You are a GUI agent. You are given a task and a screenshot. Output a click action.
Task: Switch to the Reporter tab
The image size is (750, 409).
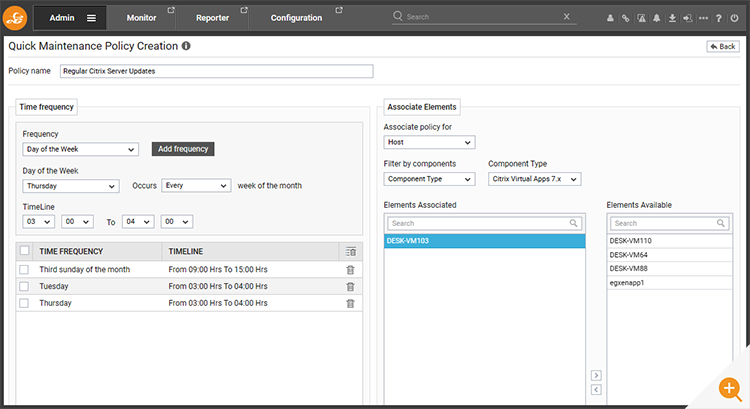(x=212, y=18)
